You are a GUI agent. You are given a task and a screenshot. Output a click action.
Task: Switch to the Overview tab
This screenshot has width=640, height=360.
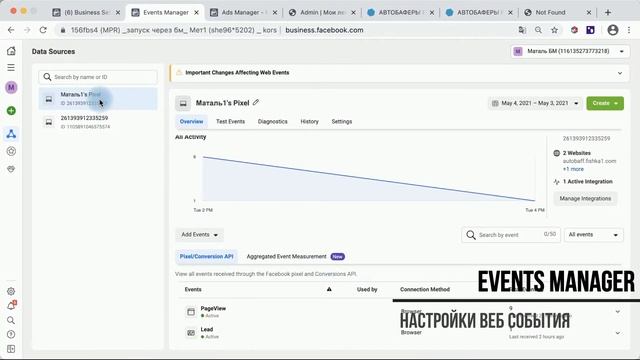pyautogui.click(x=191, y=122)
